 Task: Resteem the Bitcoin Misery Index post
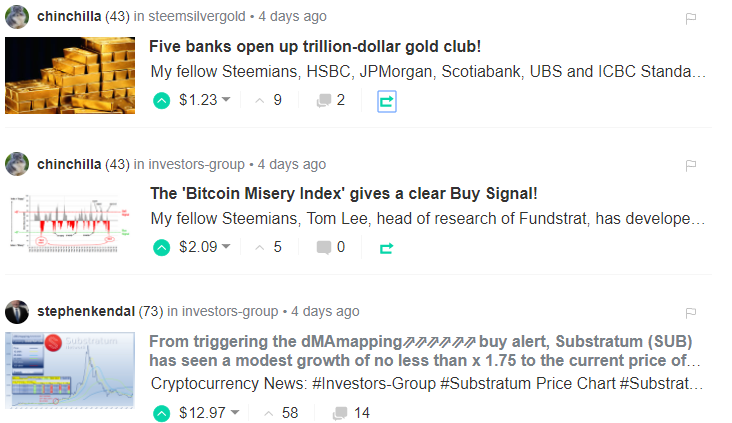point(387,247)
